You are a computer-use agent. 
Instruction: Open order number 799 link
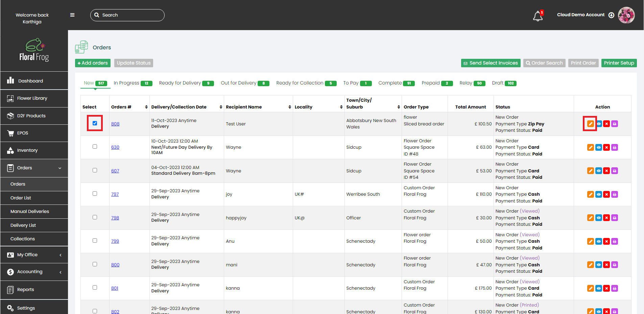tap(115, 241)
